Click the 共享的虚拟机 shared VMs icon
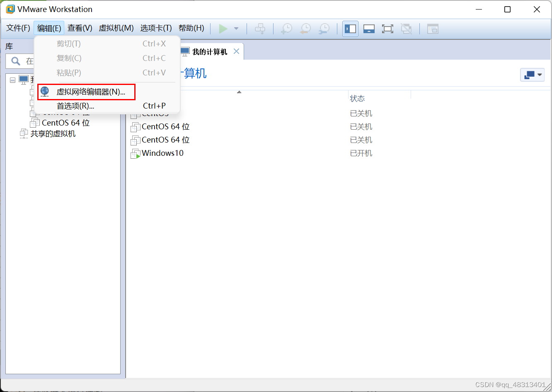Screen dimensions: 552x392 tap(24, 133)
